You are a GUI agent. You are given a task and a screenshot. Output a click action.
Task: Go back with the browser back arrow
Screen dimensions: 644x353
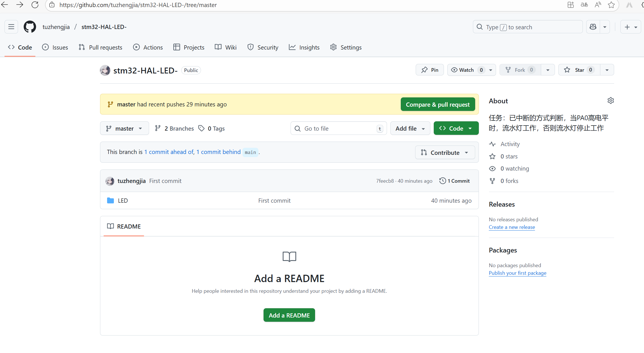[5, 5]
